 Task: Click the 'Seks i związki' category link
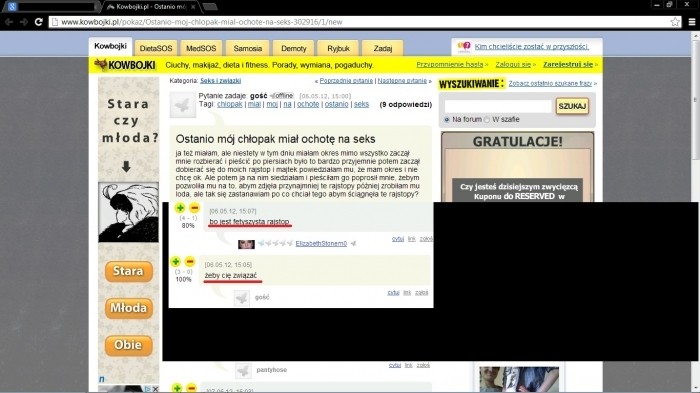pyautogui.click(x=221, y=81)
